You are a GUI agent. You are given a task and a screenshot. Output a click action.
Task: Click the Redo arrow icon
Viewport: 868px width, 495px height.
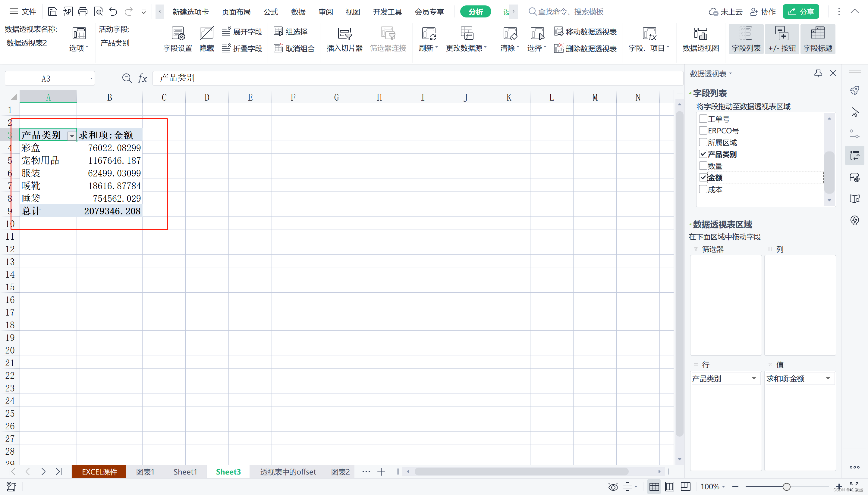128,11
